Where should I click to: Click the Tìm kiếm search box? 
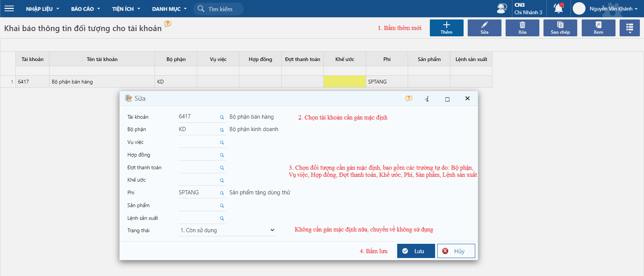tap(220, 9)
